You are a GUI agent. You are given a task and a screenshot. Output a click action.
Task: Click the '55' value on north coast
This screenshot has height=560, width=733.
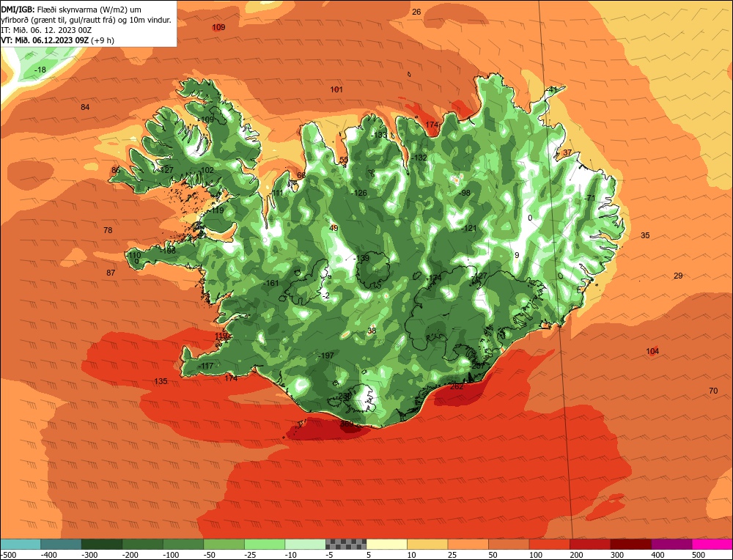click(344, 160)
